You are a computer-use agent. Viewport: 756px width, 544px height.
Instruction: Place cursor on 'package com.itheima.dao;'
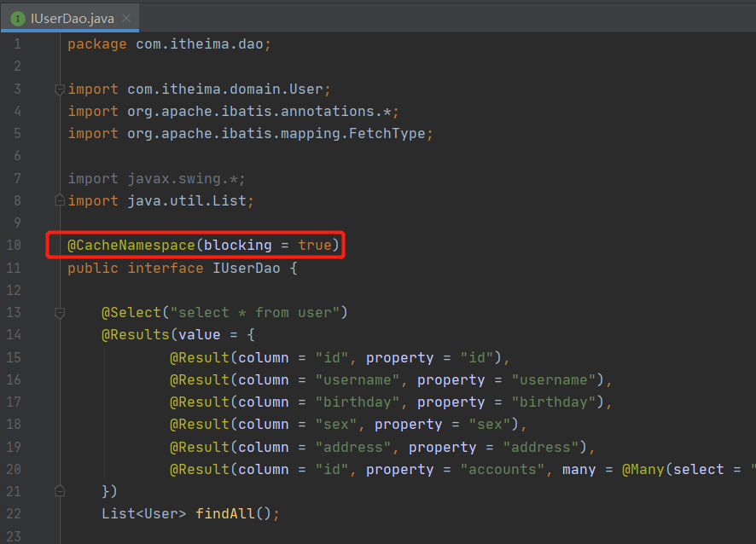(x=169, y=44)
